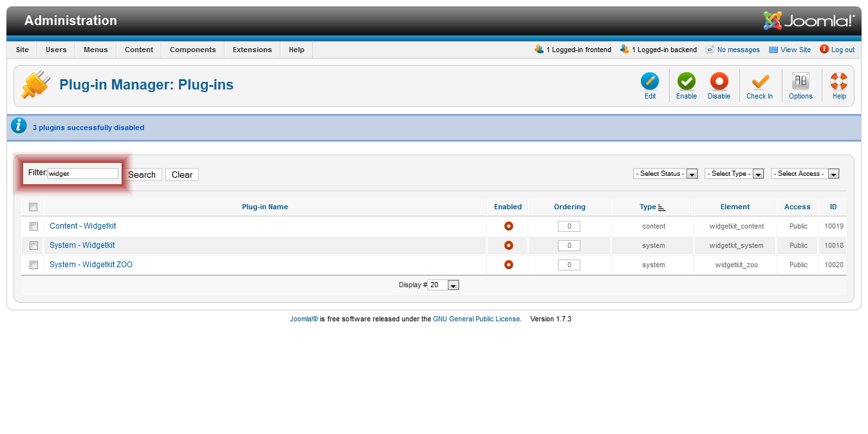Image resolution: width=868 pixels, height=434 pixels.
Task: Open the Help menu in the menu bar
Action: click(x=297, y=50)
